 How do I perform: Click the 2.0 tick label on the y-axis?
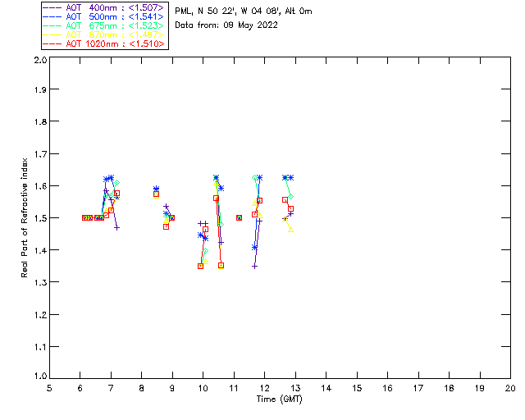(39, 61)
